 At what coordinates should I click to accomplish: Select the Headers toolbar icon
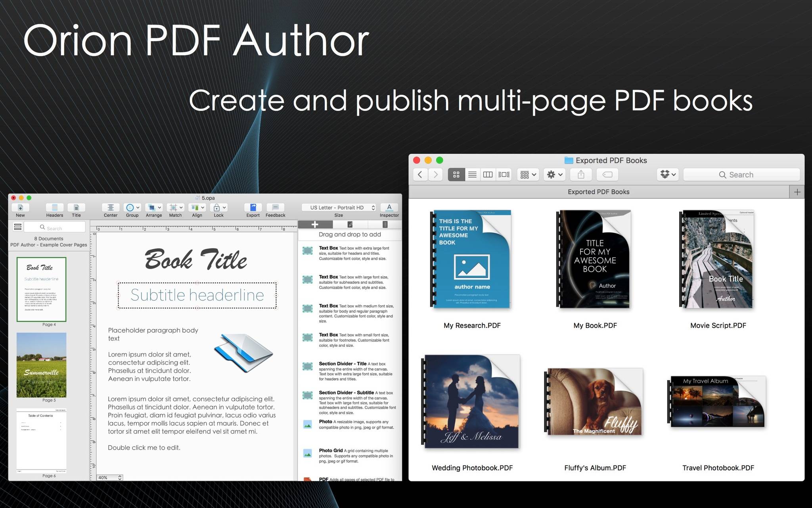[55, 208]
